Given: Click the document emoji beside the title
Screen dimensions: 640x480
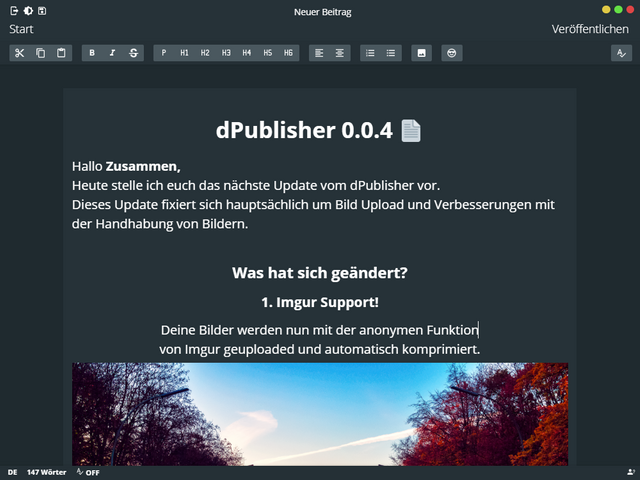Looking at the screenshot, I should (411, 131).
